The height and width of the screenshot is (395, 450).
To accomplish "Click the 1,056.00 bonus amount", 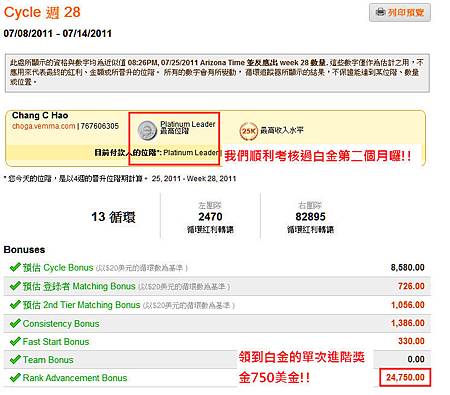I will point(407,305).
